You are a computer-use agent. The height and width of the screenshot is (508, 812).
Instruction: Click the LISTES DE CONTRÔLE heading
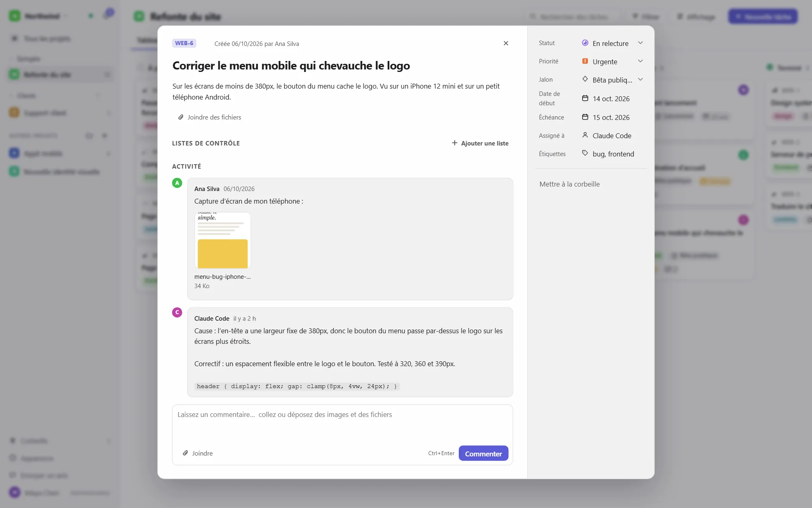pyautogui.click(x=206, y=143)
